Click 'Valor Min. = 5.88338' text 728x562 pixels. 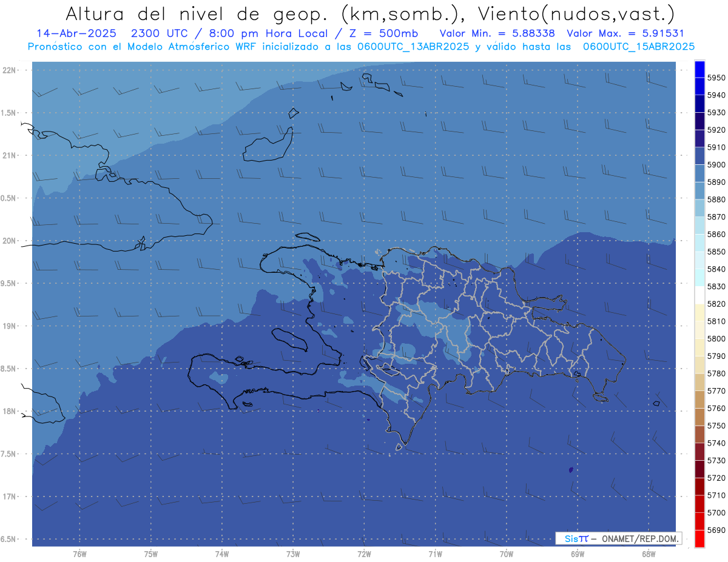tap(497, 33)
